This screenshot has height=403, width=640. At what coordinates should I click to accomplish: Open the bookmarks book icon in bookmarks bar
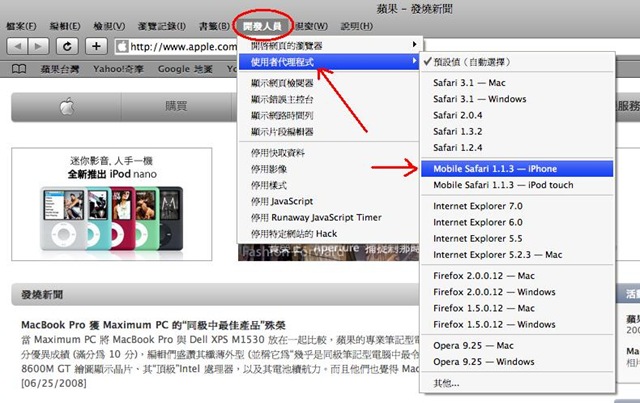point(19,69)
